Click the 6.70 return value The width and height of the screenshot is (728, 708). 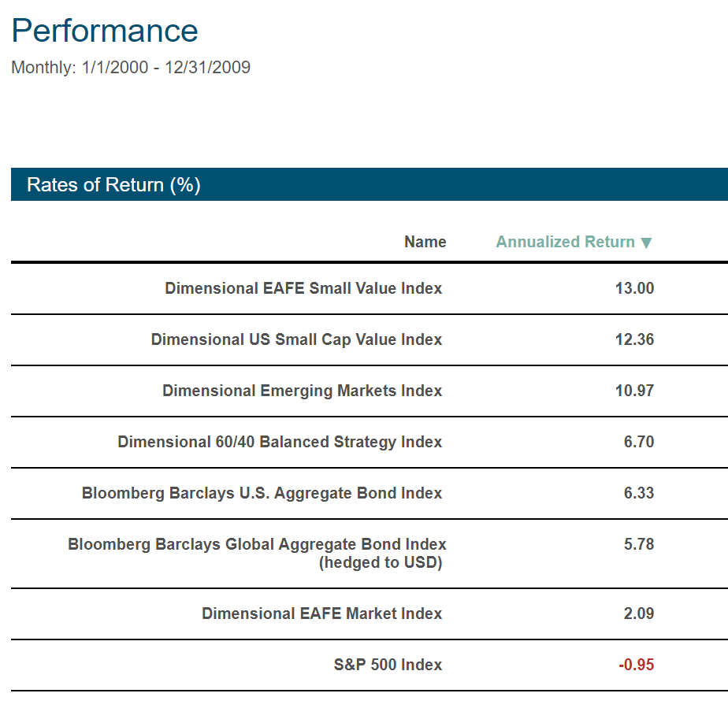pyautogui.click(x=638, y=442)
